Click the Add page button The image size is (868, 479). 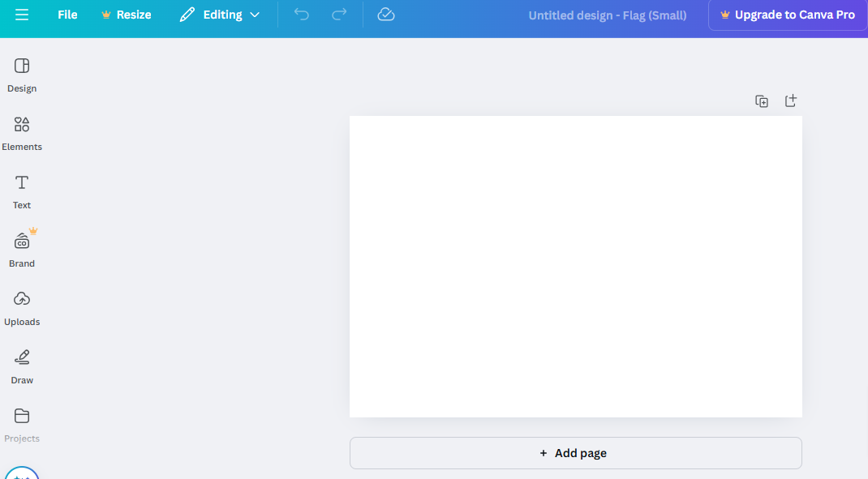click(575, 453)
